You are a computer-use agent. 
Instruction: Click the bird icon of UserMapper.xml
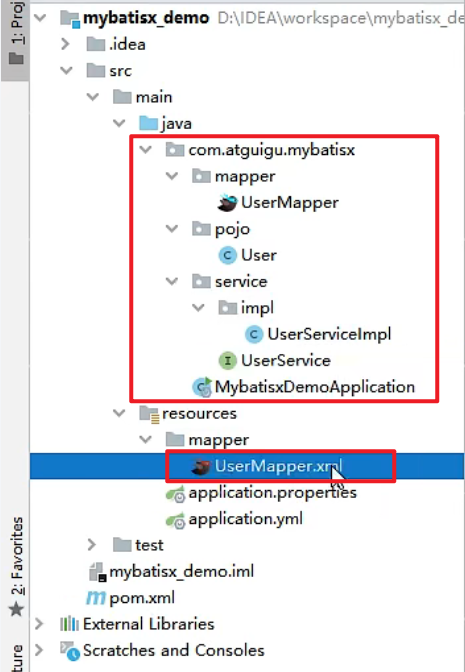[201, 466]
